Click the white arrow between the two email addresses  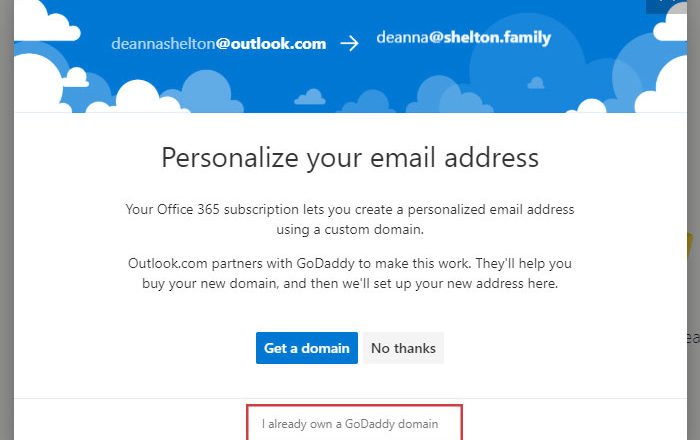(349, 44)
